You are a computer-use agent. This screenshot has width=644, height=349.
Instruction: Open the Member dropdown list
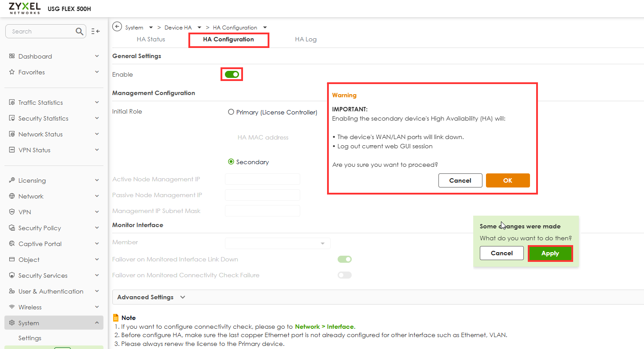[277, 243]
